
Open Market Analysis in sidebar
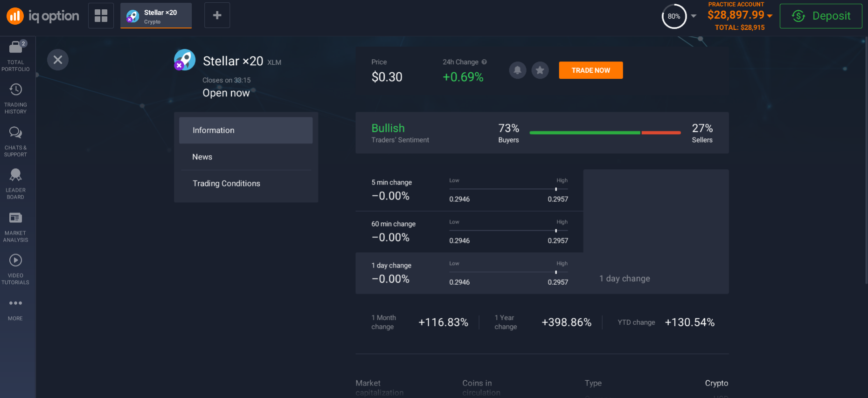15,227
